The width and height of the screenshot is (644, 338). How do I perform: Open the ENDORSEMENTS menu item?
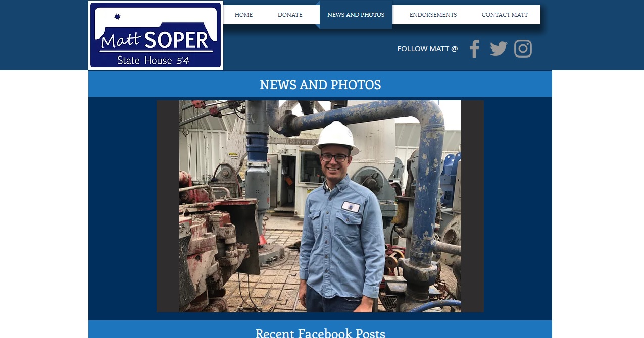pyautogui.click(x=433, y=15)
